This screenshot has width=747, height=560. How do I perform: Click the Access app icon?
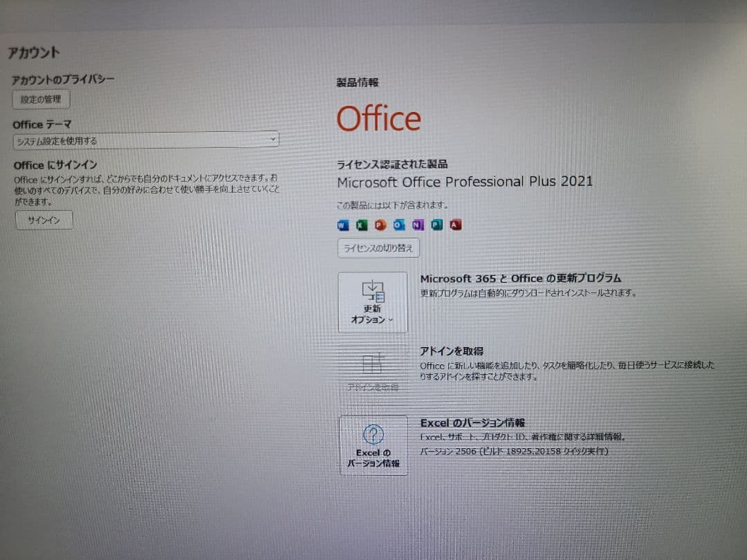coord(455,224)
